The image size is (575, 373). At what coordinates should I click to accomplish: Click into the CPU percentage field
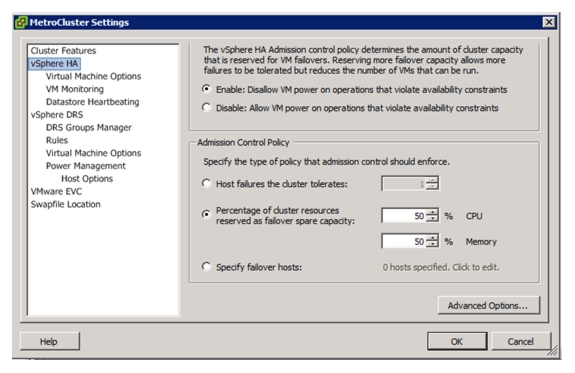click(x=404, y=216)
